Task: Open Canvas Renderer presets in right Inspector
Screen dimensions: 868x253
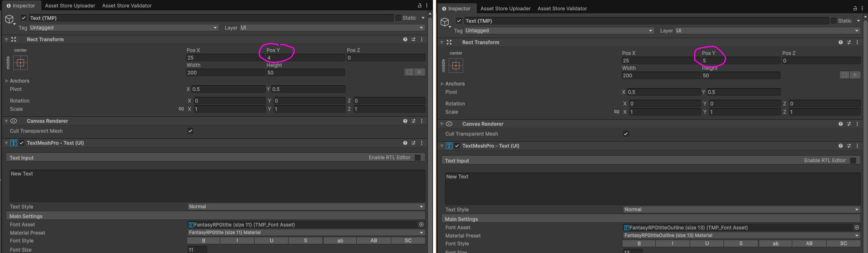Action: (849, 124)
